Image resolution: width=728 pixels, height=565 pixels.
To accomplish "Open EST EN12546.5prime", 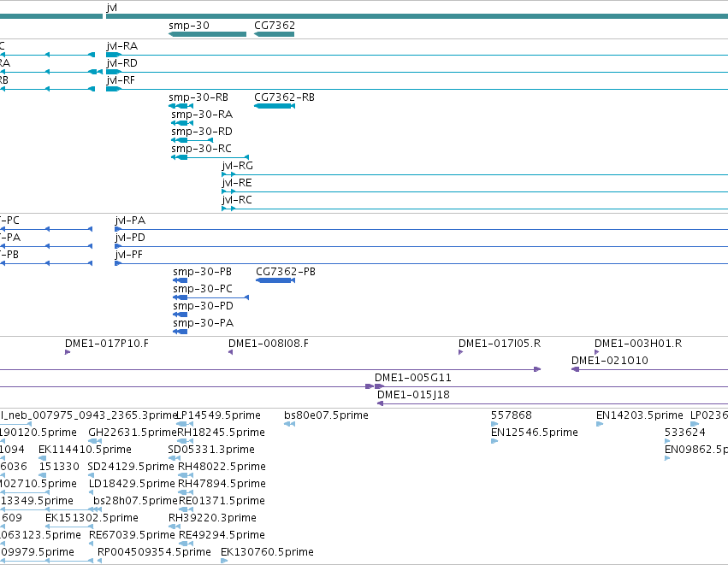I will pyautogui.click(x=535, y=433).
